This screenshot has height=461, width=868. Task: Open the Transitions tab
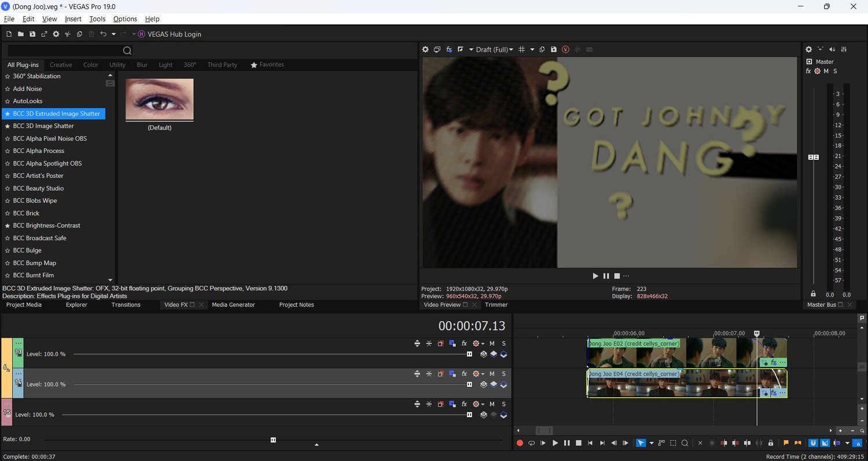(126, 305)
